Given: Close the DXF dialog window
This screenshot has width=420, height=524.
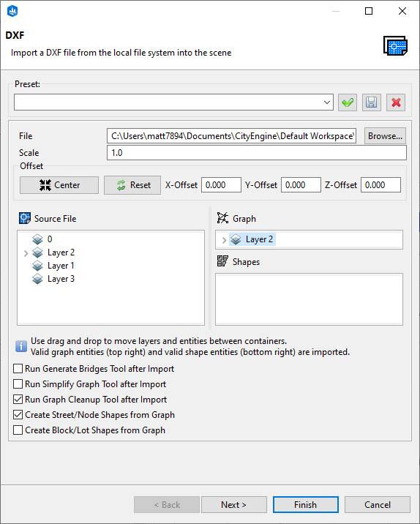Looking at the screenshot, I should click(x=402, y=11).
